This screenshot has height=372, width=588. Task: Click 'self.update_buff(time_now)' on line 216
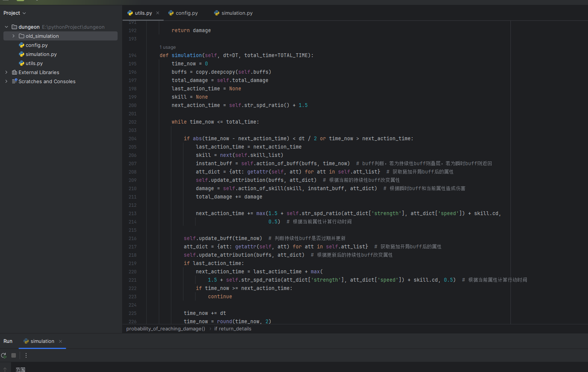[223, 238]
